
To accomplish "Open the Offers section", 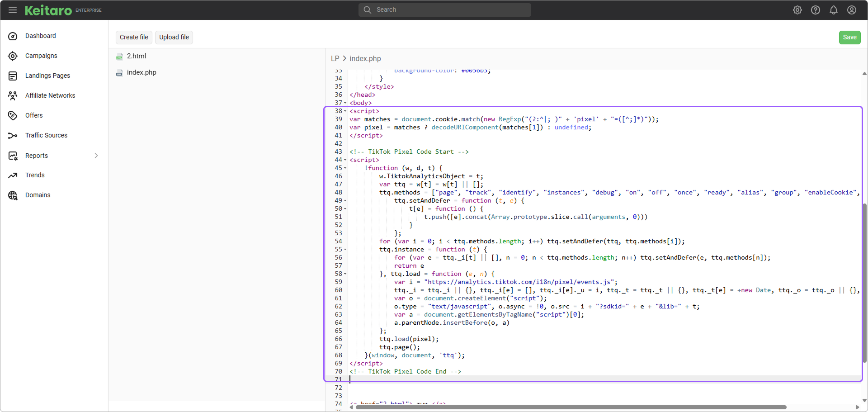I will pyautogui.click(x=34, y=115).
